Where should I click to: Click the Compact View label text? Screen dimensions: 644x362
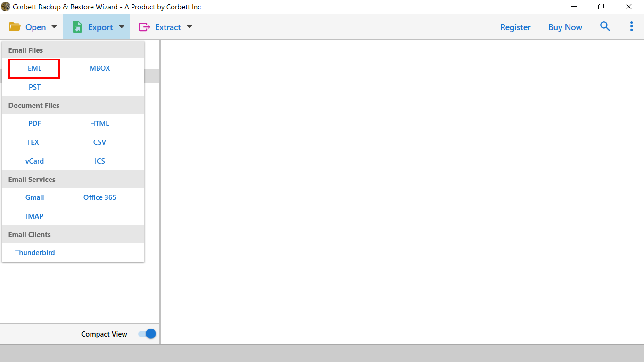tap(104, 334)
